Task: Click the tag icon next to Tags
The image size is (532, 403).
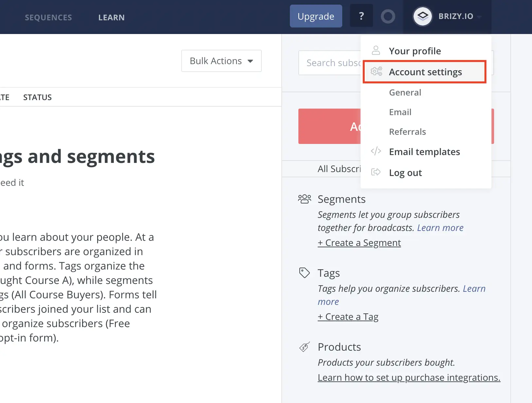Action: (304, 272)
